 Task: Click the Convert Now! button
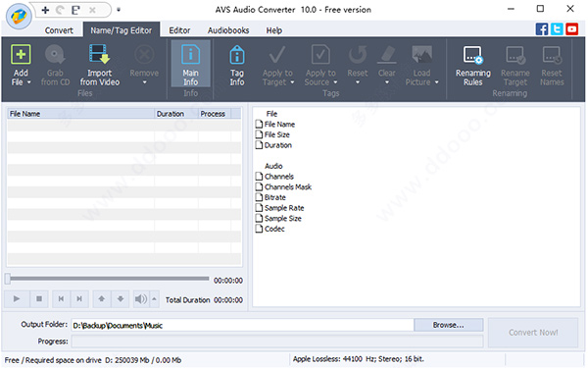coord(533,333)
